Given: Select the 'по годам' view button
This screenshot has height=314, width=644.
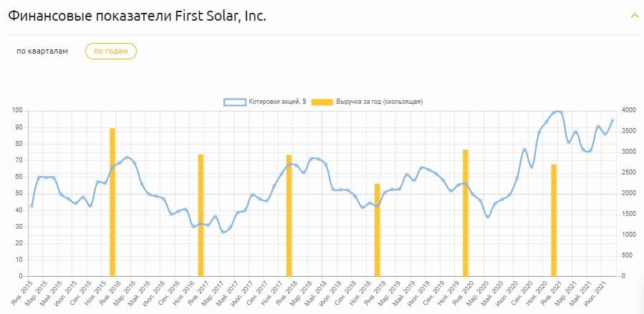Looking at the screenshot, I should tap(110, 51).
